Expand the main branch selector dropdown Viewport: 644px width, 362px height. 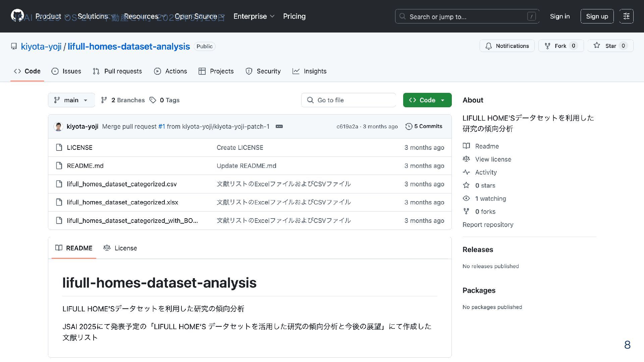[71, 100]
